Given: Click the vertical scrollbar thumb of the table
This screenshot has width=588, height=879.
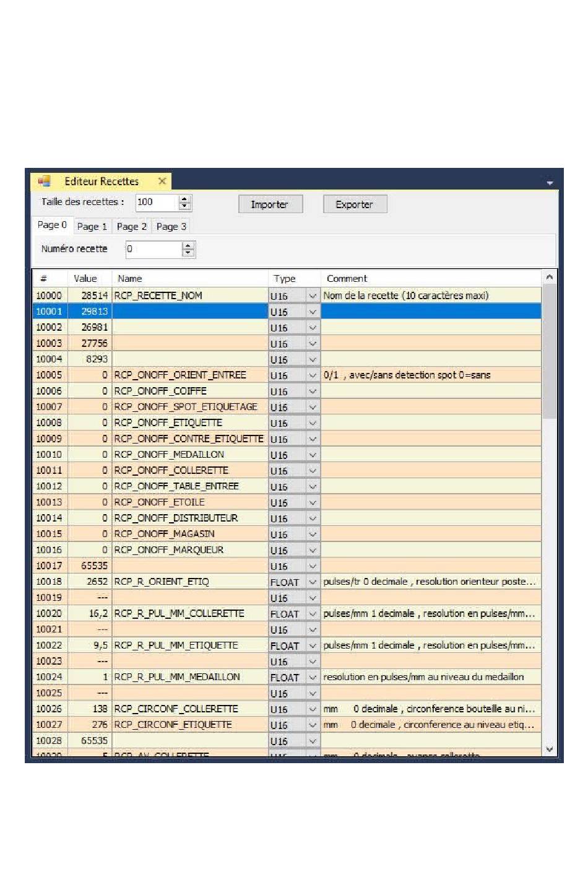Looking at the screenshot, I should (550, 351).
